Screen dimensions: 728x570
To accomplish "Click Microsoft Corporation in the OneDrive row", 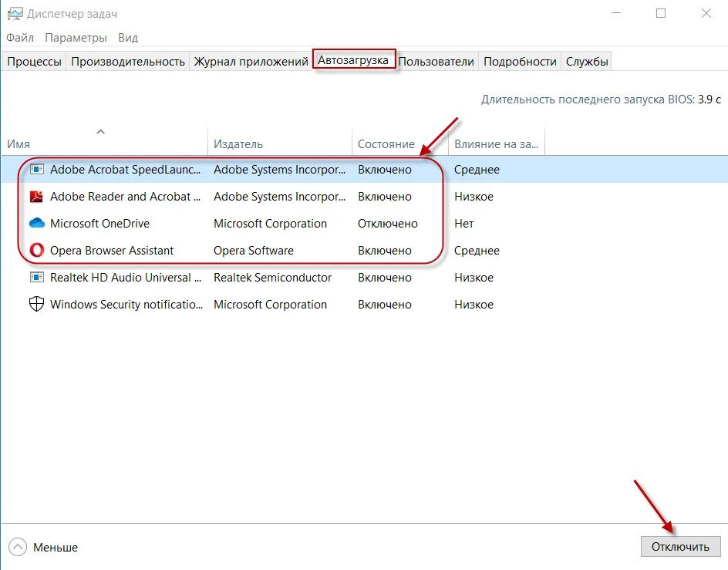I will point(270,224).
